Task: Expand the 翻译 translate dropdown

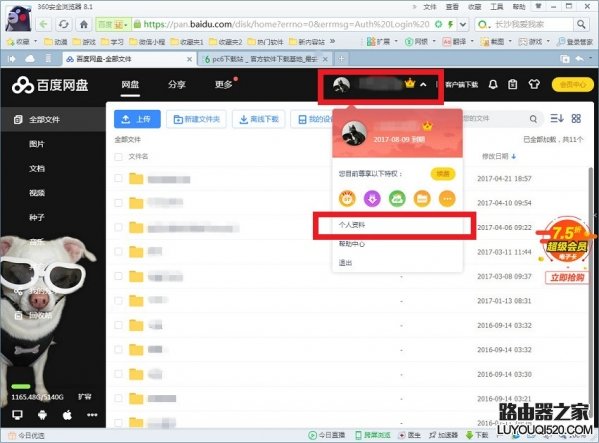Action: pos(472,41)
